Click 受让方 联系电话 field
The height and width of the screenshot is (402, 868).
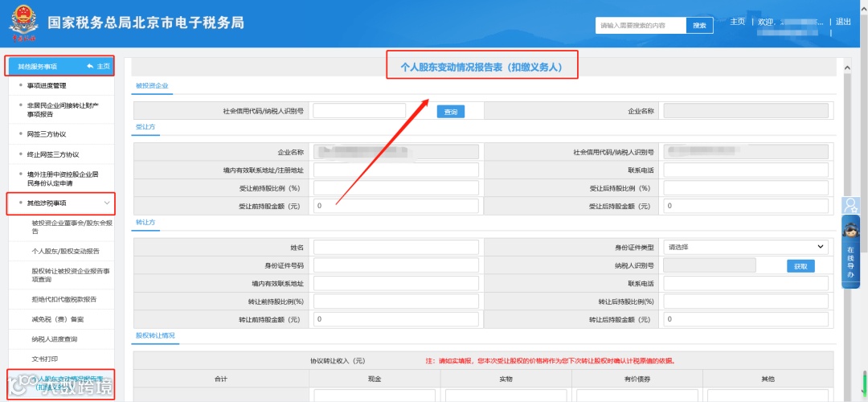[x=746, y=170]
